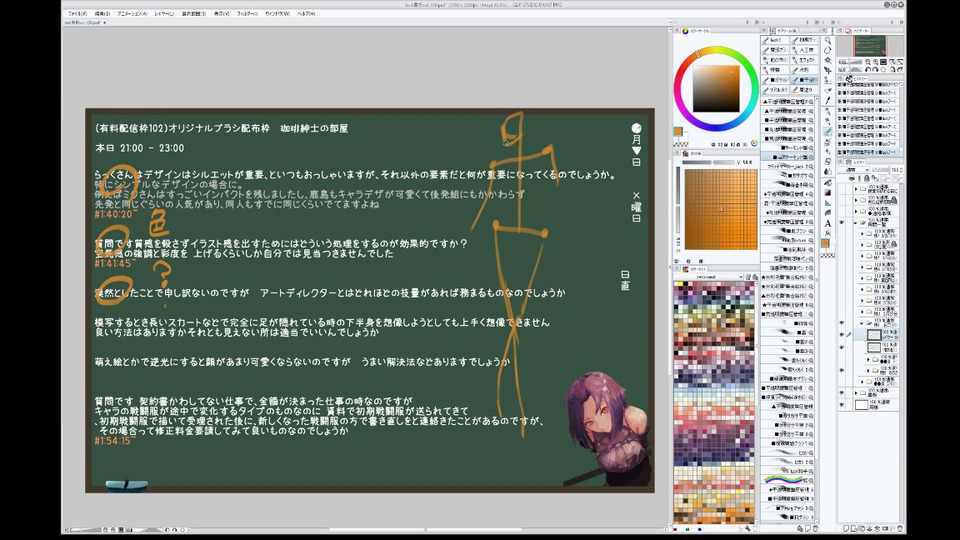Click the history panel tab icon
This screenshot has width=960, height=540.
point(847,79)
